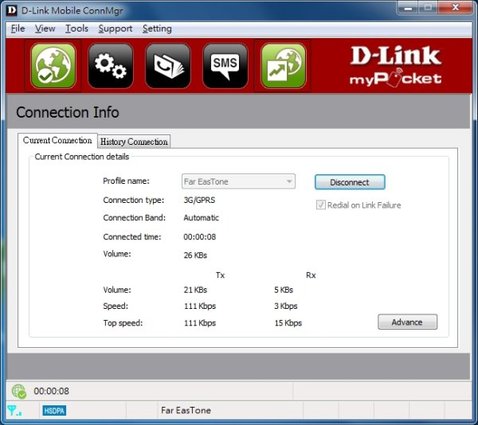Click the Advance button
Image resolution: width=478 pixels, height=425 pixels.
tap(407, 322)
